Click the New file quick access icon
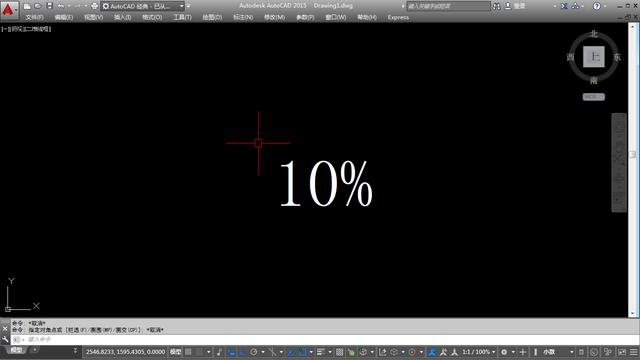Screen dimensions: 640x360 point(27,6)
